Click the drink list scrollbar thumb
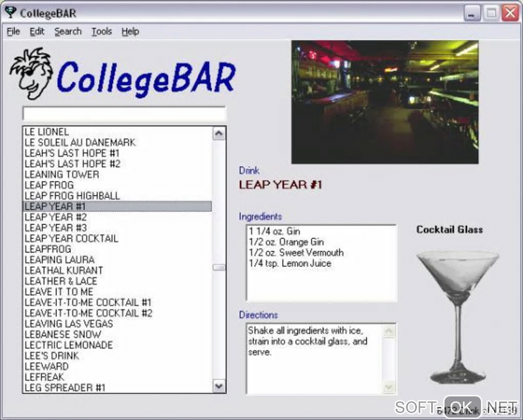The width and height of the screenshot is (523, 420). click(219, 268)
